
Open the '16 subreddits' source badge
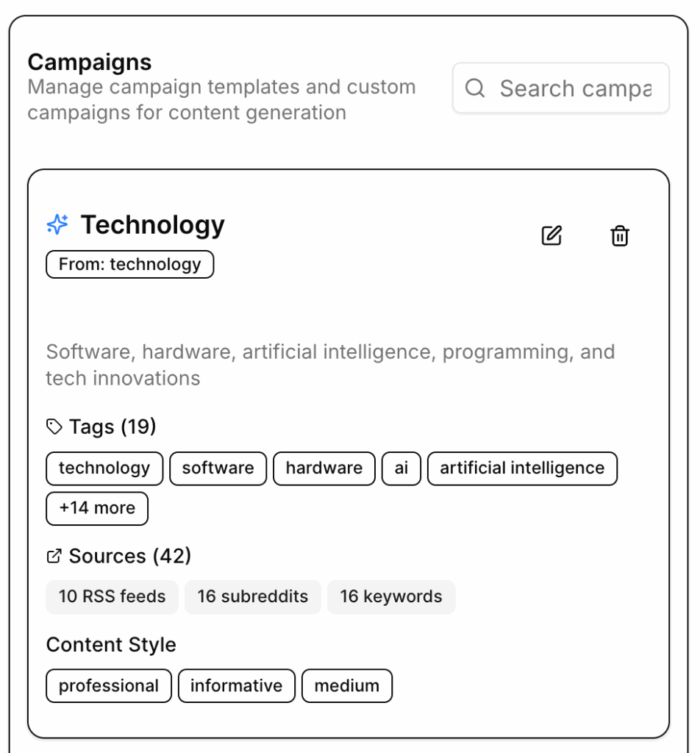click(253, 596)
